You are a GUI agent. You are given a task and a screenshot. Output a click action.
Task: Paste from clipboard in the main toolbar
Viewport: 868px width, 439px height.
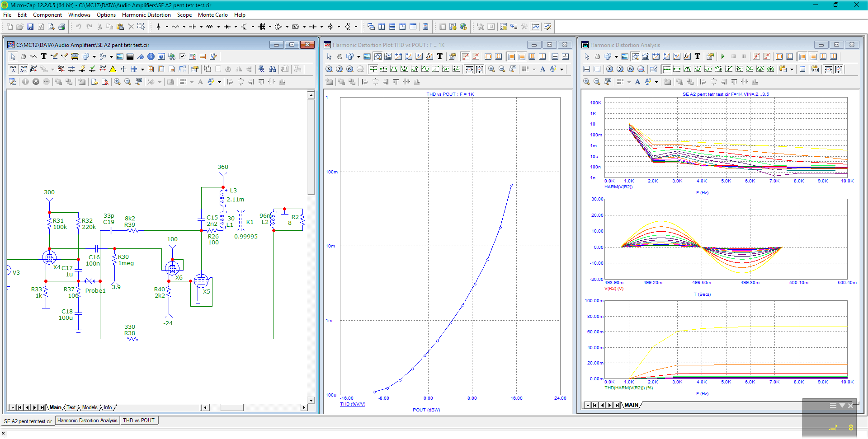[x=120, y=27]
